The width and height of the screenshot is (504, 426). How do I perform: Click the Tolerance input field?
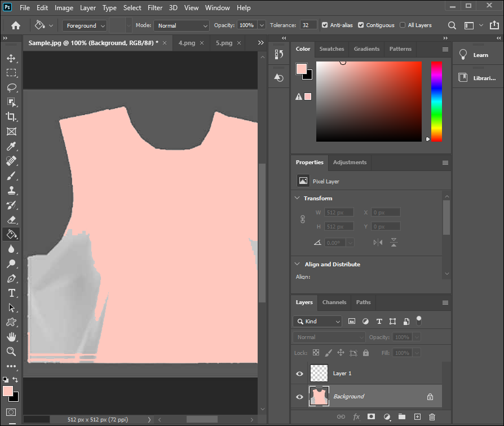(x=308, y=25)
